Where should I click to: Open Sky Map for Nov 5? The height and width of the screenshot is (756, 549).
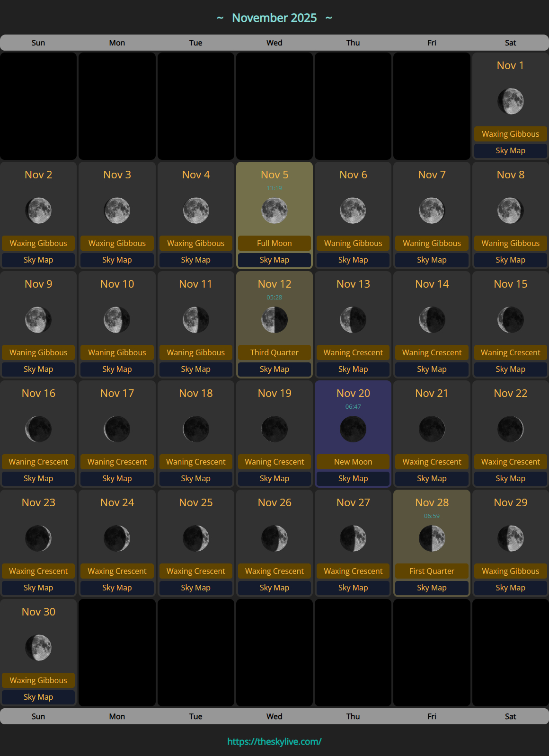pos(274,260)
